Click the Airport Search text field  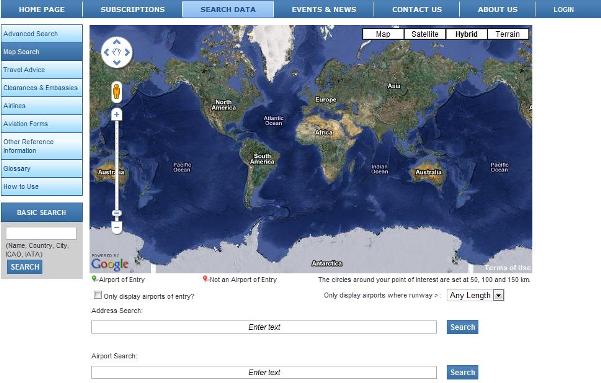(264, 372)
